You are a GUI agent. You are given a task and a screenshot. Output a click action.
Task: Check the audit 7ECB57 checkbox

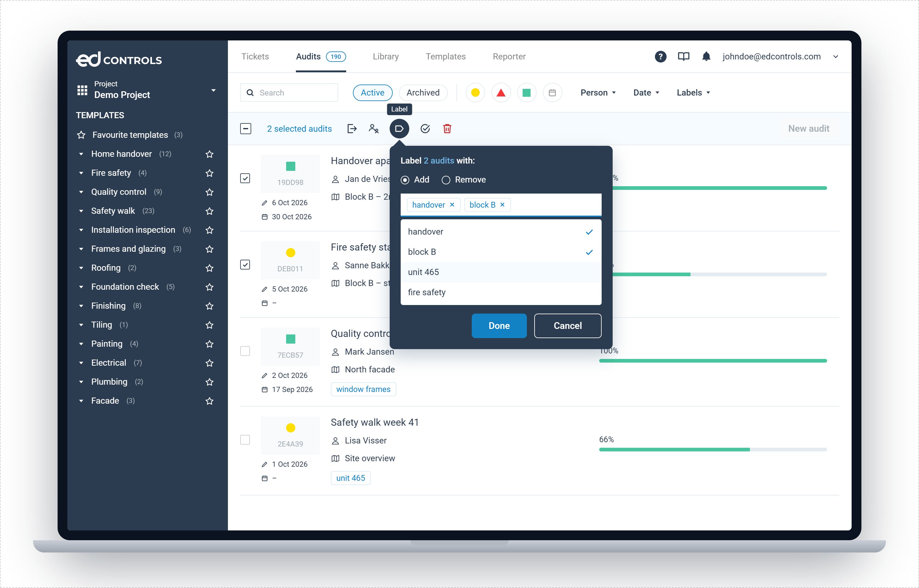point(245,351)
